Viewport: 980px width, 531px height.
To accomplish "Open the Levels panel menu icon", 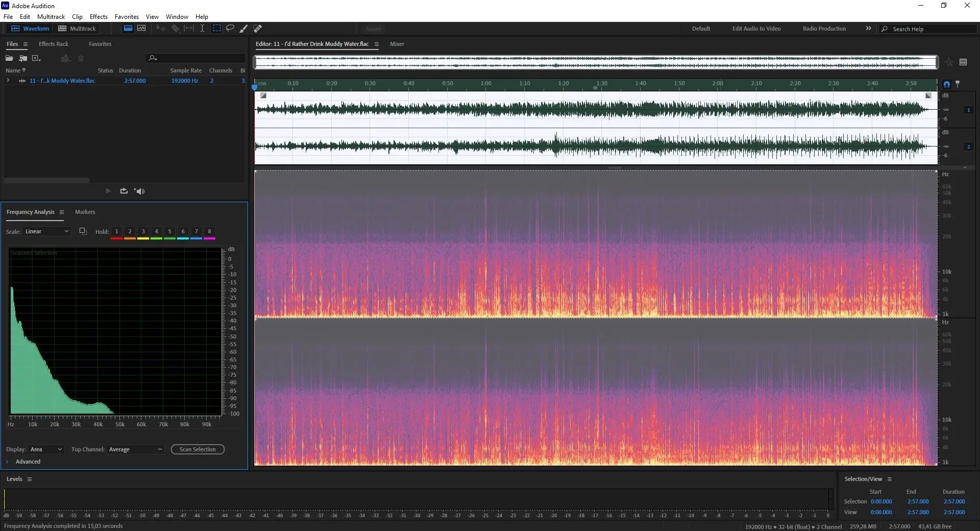I will coord(30,479).
